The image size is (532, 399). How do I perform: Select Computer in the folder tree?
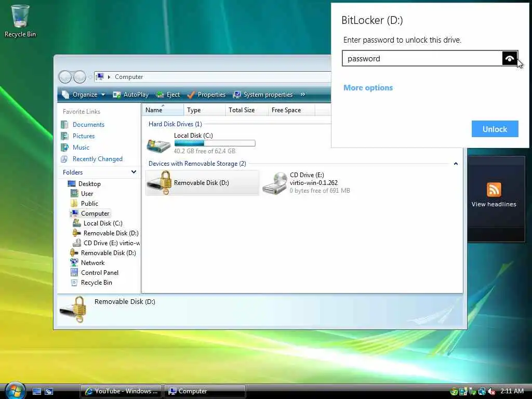95,214
